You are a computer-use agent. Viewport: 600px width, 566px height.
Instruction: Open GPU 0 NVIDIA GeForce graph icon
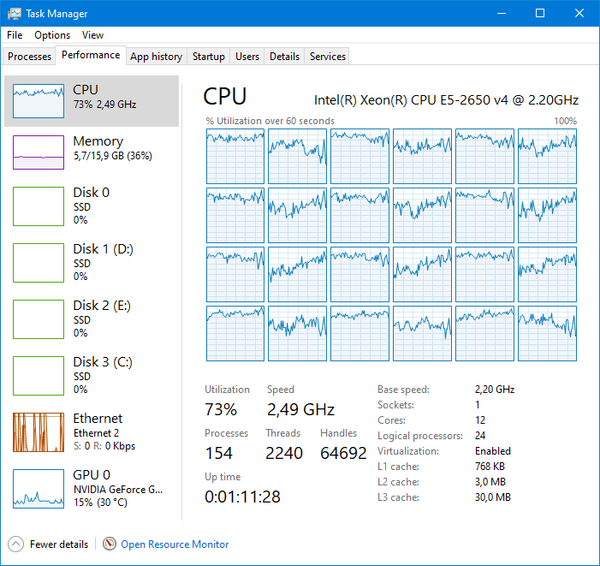39,488
